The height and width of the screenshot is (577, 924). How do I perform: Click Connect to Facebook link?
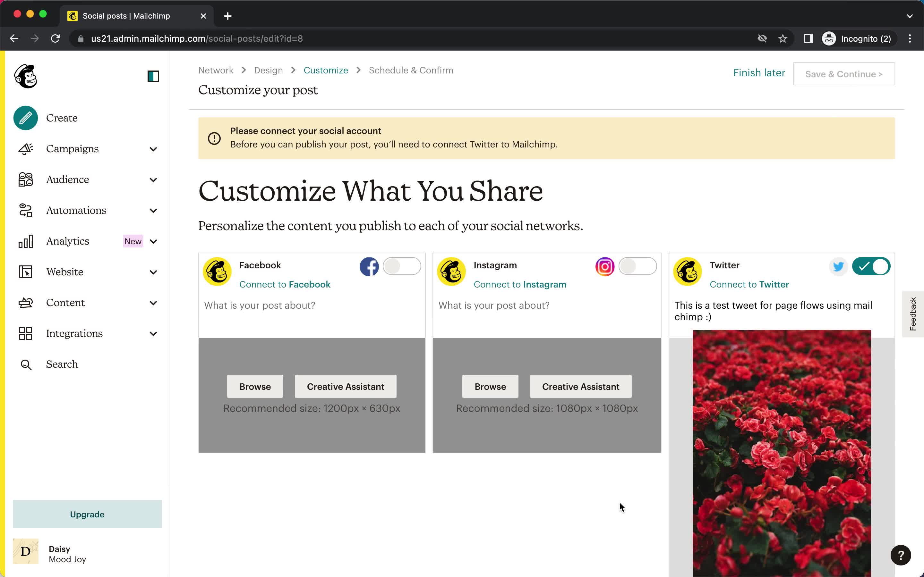click(x=285, y=284)
